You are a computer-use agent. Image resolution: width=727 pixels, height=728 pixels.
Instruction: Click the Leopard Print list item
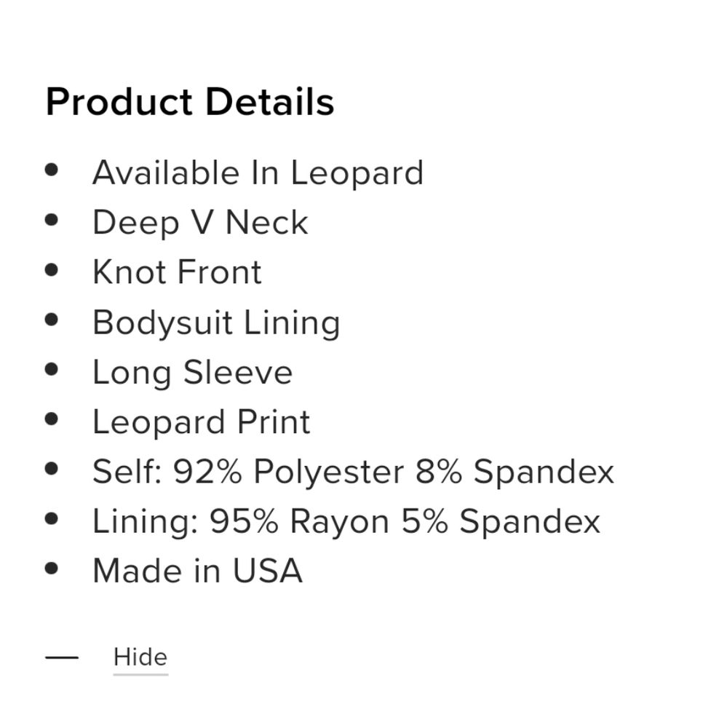pos(202,422)
